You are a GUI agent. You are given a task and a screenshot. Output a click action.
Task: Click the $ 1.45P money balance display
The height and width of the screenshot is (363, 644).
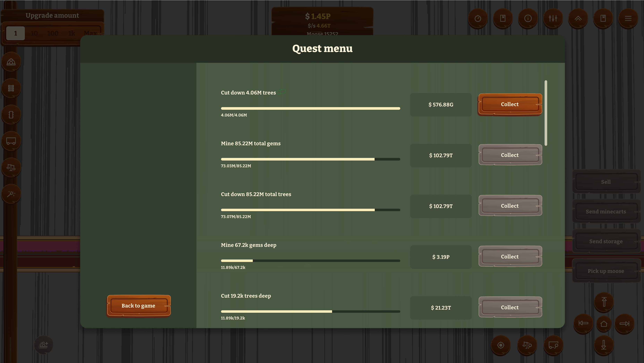(x=318, y=16)
